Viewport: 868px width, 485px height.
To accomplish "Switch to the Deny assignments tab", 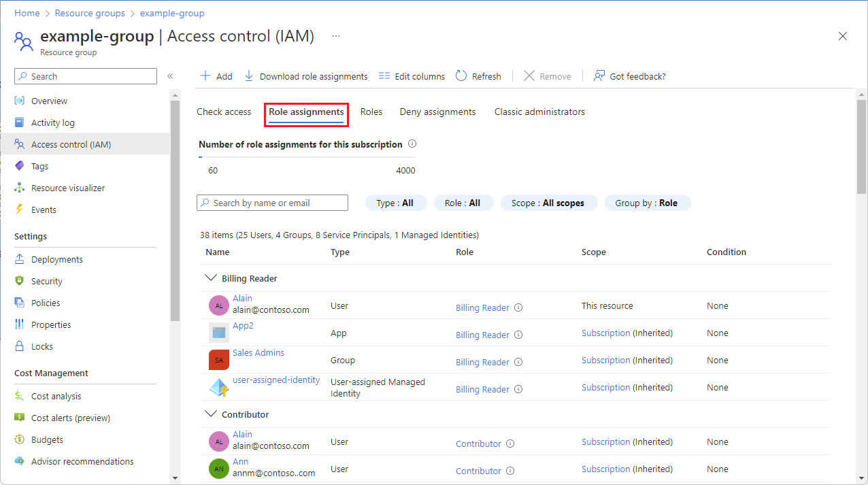I will 437,112.
